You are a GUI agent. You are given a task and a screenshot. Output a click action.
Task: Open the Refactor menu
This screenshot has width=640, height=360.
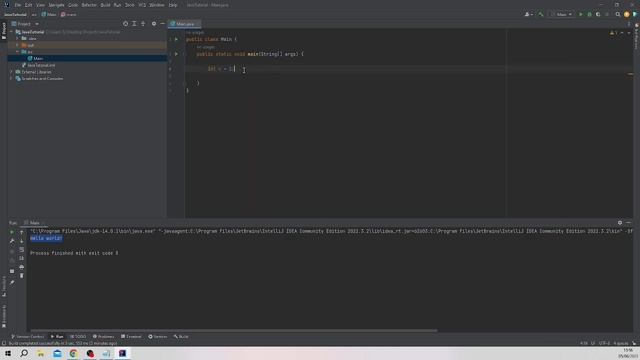click(x=89, y=5)
